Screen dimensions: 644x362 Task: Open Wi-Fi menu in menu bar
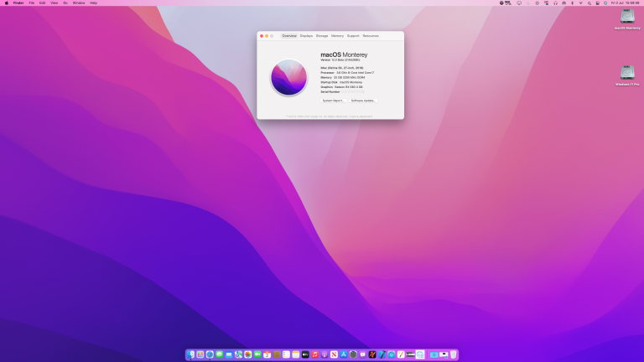tap(581, 3)
